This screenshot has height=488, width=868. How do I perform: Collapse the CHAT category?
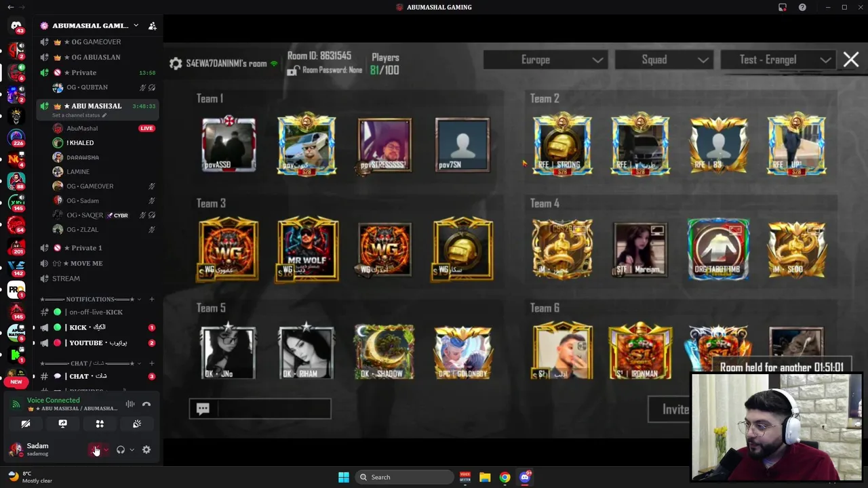pos(90,363)
